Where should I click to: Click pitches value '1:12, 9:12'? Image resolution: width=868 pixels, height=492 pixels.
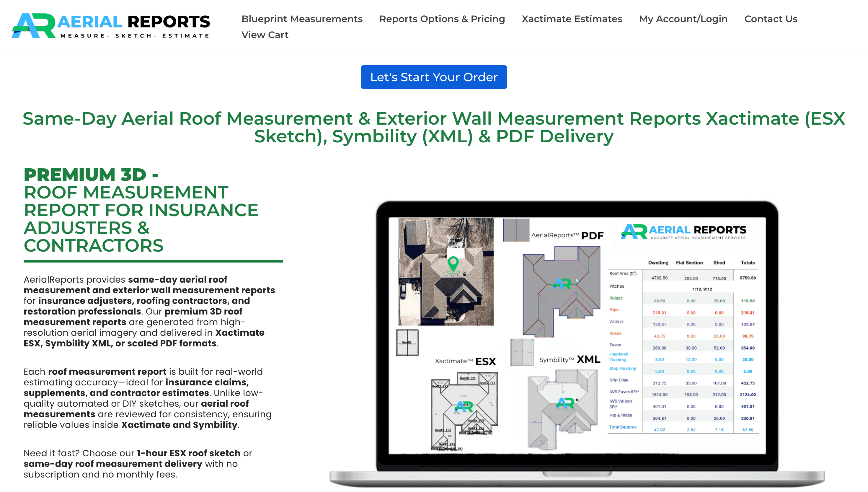(x=702, y=289)
